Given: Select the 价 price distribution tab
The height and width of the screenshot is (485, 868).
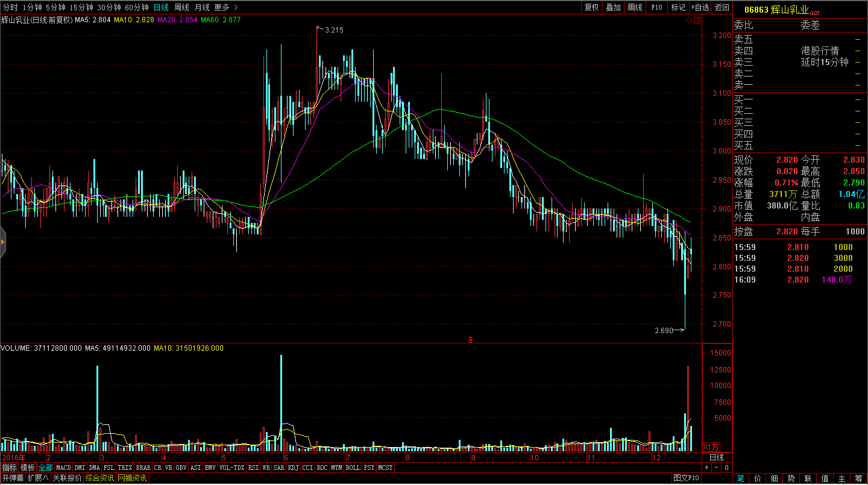Looking at the screenshot, I should 757,478.
